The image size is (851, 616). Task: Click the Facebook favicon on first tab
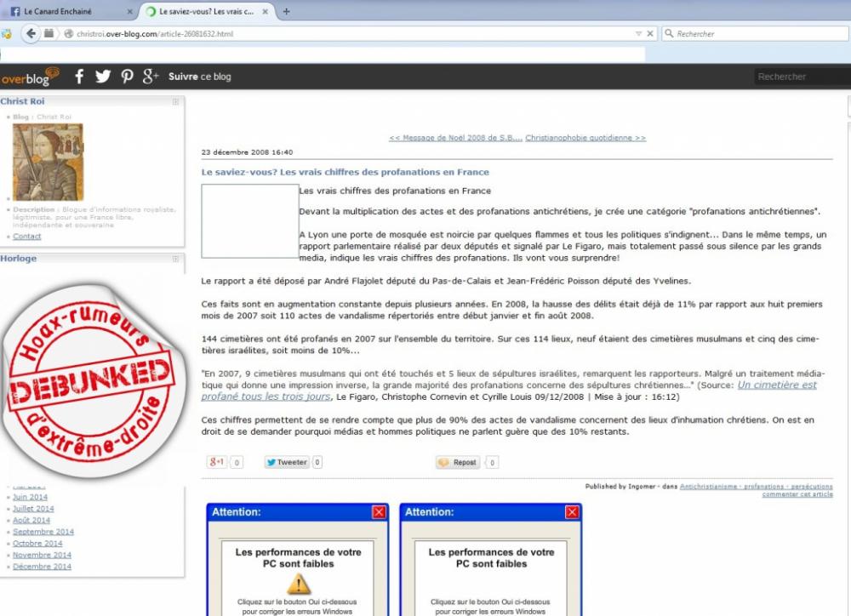[15, 11]
